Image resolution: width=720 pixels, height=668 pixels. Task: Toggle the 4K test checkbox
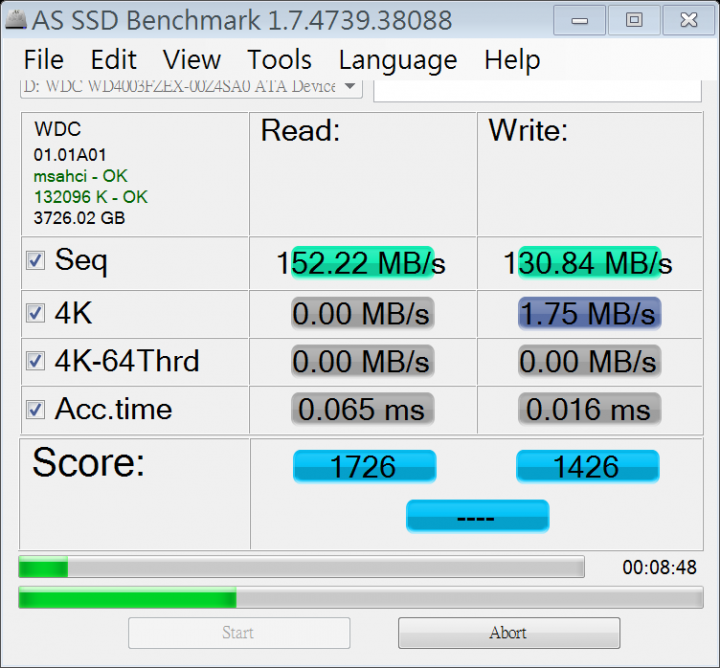tap(35, 313)
